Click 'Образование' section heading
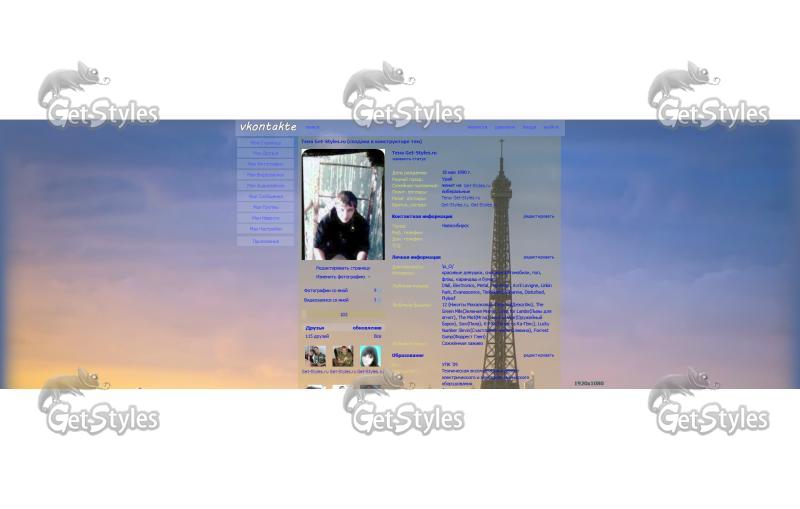Screen dimensions: 800x509 coord(408,355)
